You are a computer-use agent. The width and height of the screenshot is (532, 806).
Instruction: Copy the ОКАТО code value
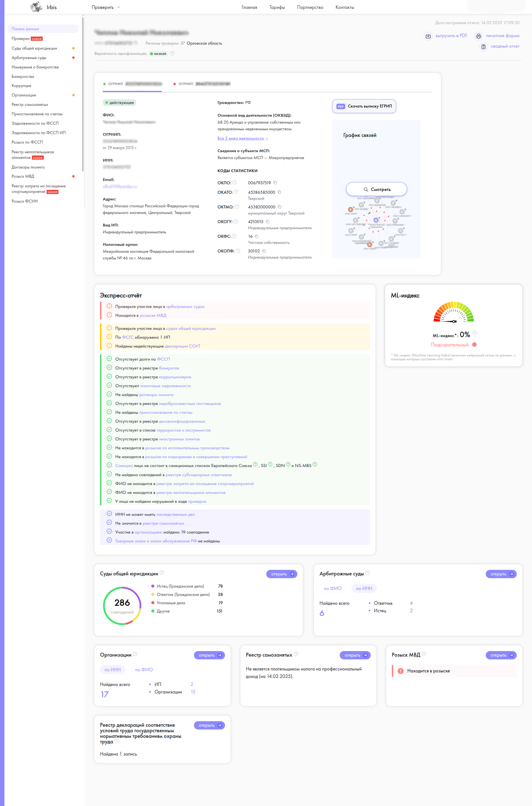pyautogui.click(x=279, y=192)
